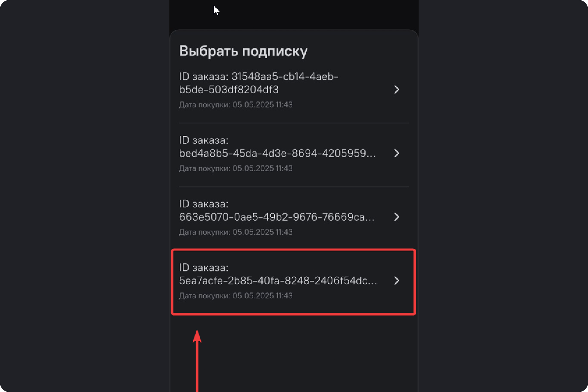Click "ID заказа:" label above 663e5070
The image size is (588, 392).
click(x=204, y=204)
